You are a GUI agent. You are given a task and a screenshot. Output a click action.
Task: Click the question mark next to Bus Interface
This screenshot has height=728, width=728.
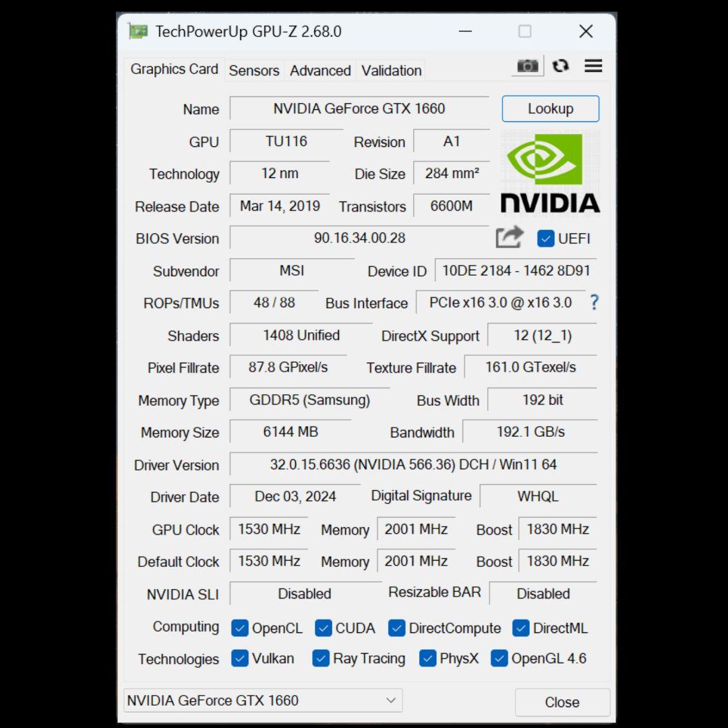point(594,303)
